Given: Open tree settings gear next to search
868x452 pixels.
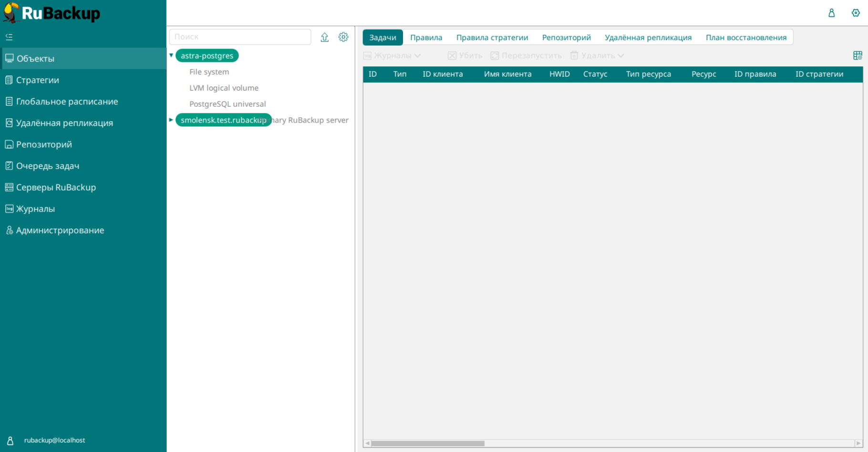Looking at the screenshot, I should click(343, 37).
